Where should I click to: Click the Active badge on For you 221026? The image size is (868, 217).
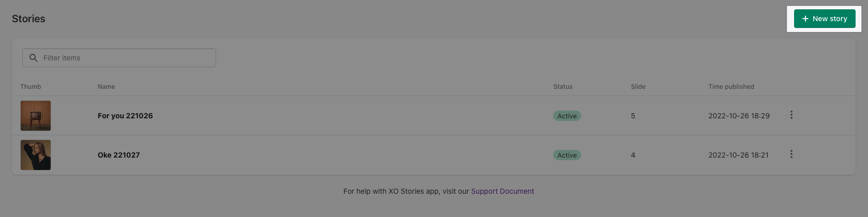567,116
